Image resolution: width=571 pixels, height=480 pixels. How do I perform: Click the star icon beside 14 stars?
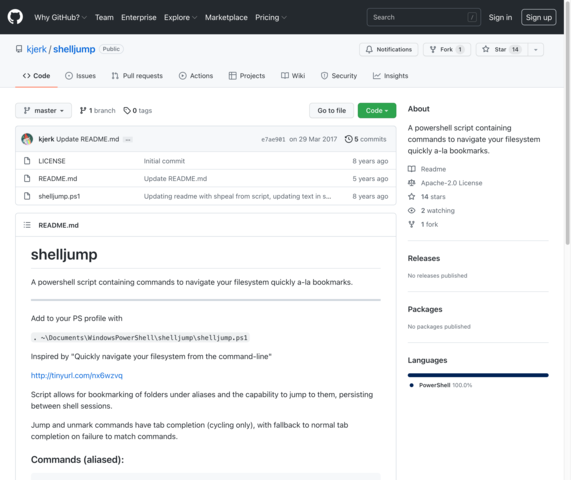411,196
